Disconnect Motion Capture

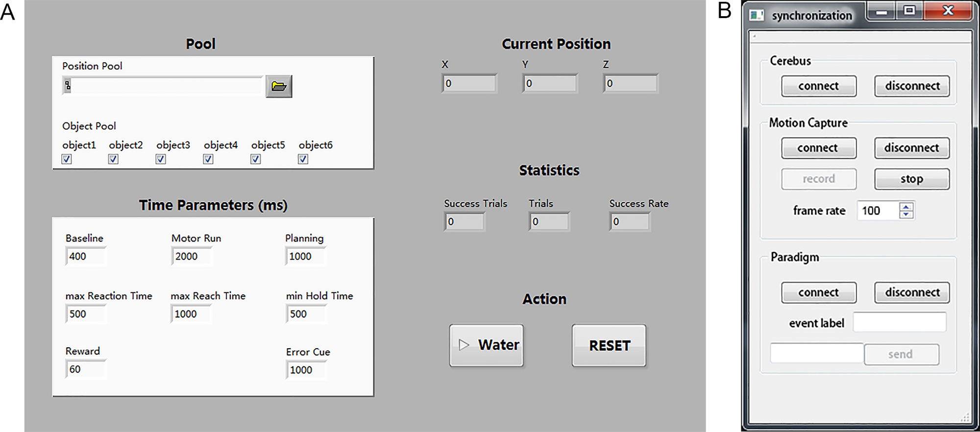911,148
